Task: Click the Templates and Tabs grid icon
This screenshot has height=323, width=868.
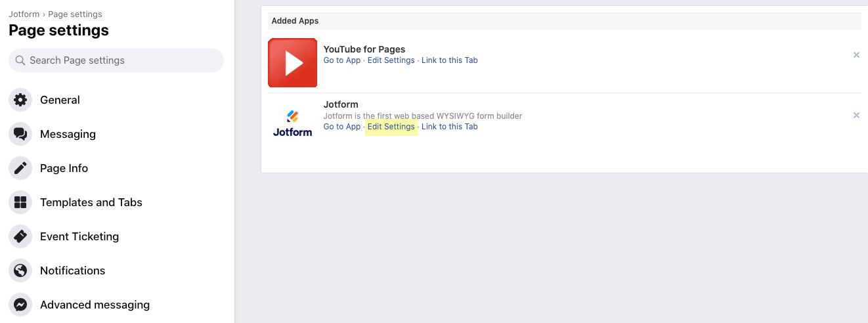Action: (20, 202)
